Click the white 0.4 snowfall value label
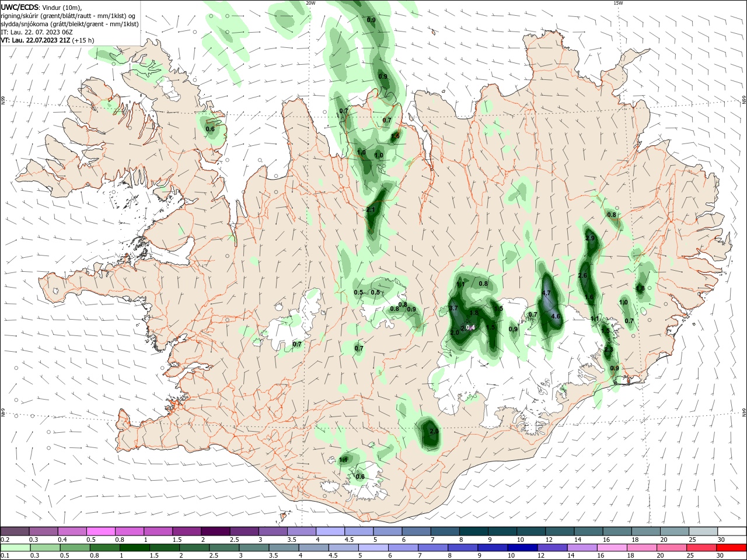Screen dimensions: 747x560 point(472,327)
